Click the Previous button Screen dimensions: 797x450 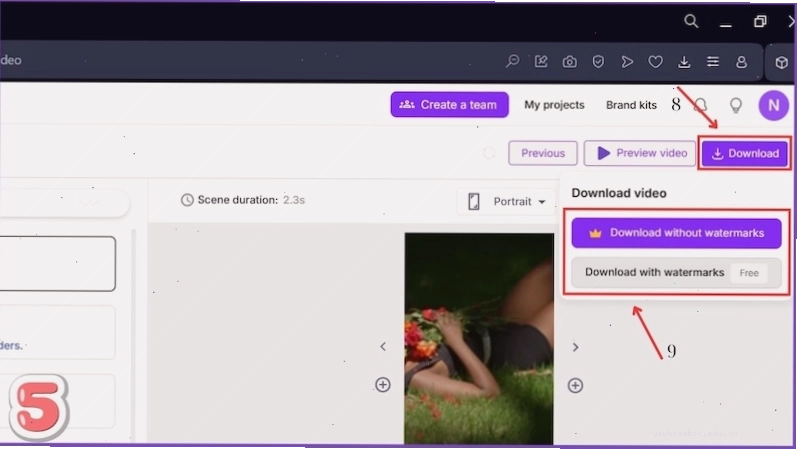tap(543, 153)
